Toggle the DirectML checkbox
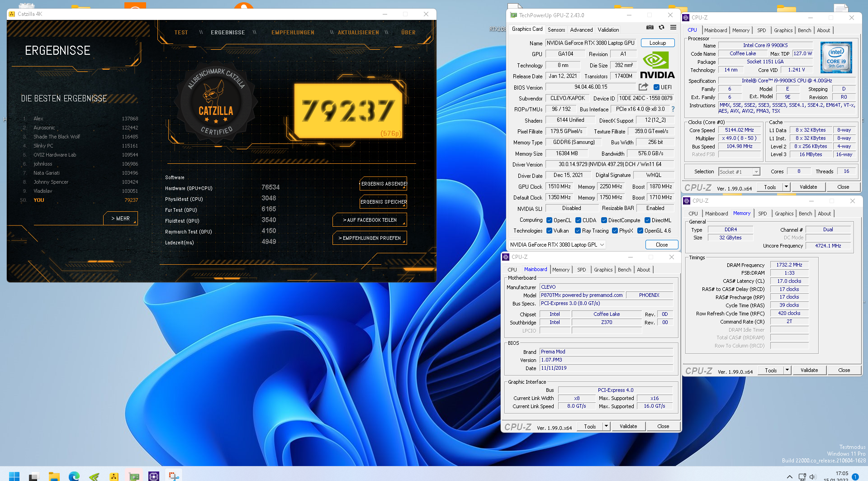The height and width of the screenshot is (481, 868). click(x=647, y=220)
